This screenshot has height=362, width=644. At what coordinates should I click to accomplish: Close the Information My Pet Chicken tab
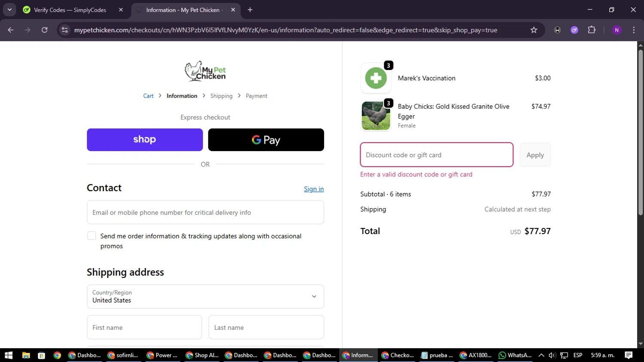pos(233,9)
